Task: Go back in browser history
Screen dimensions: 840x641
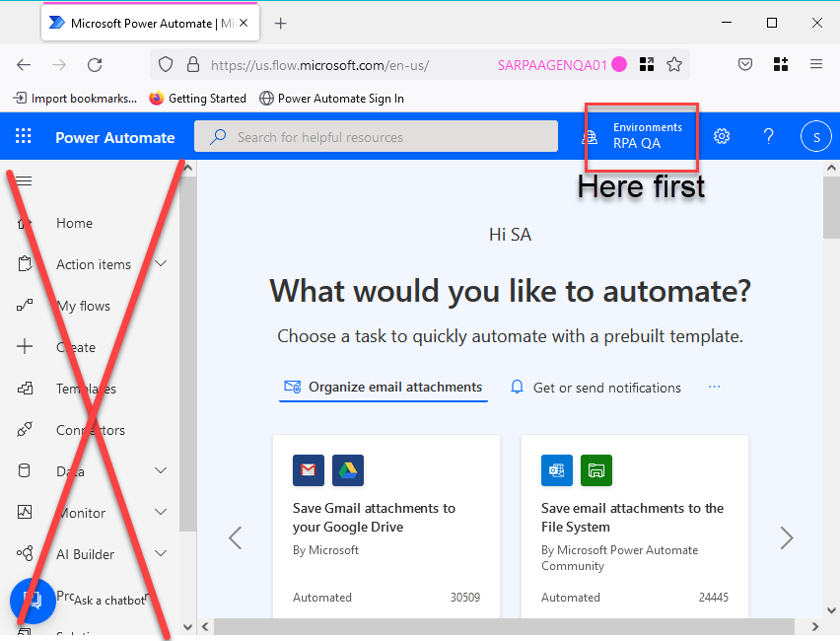Action: pyautogui.click(x=24, y=65)
